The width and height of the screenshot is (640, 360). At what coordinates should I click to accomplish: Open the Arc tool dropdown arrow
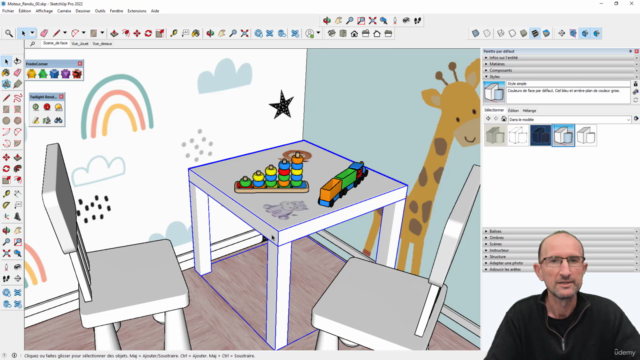pyautogui.click(x=84, y=33)
